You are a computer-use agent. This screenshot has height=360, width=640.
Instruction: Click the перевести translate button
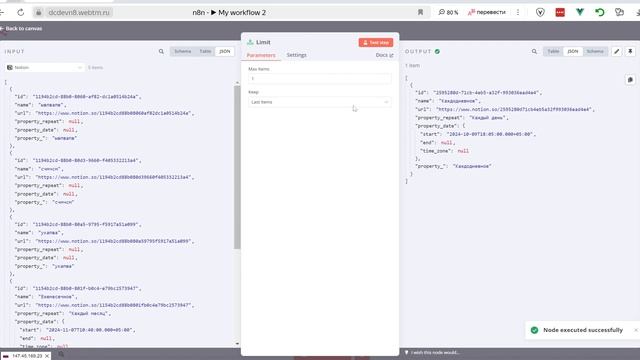487,13
